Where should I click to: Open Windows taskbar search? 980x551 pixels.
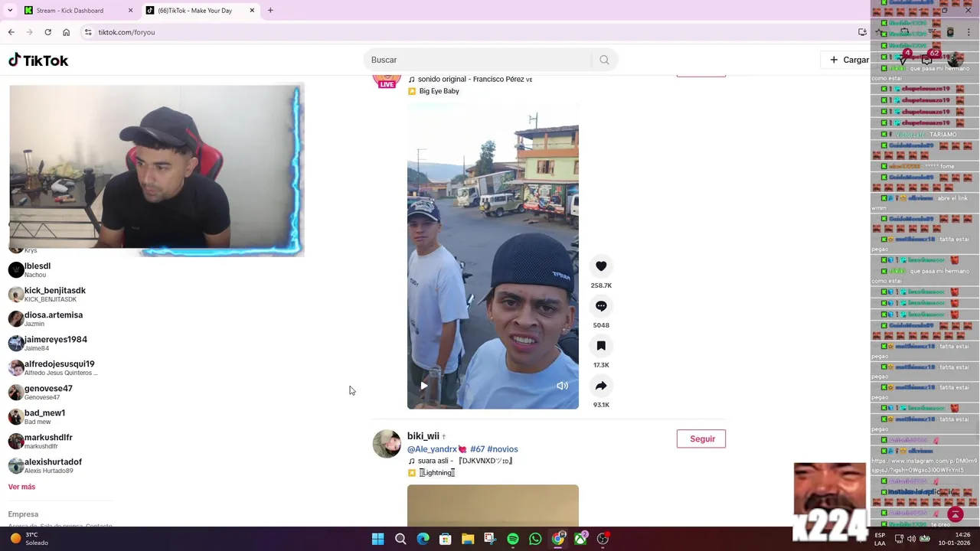400,539
